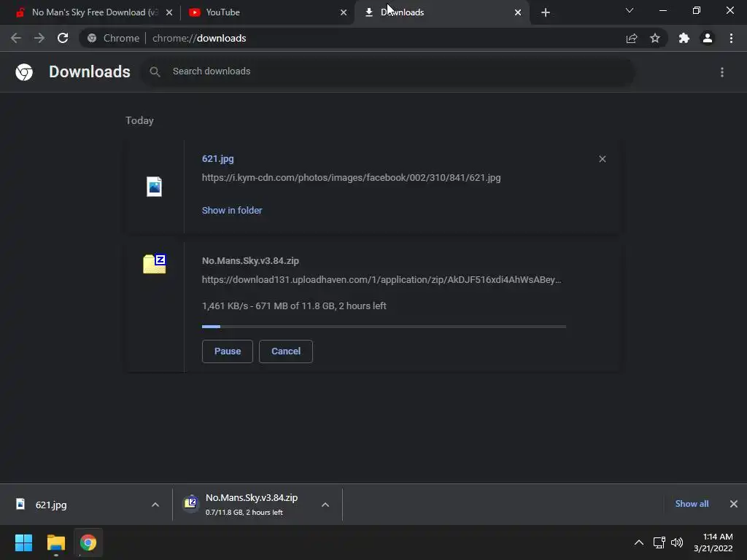Open the tab search chevron

tap(630, 10)
